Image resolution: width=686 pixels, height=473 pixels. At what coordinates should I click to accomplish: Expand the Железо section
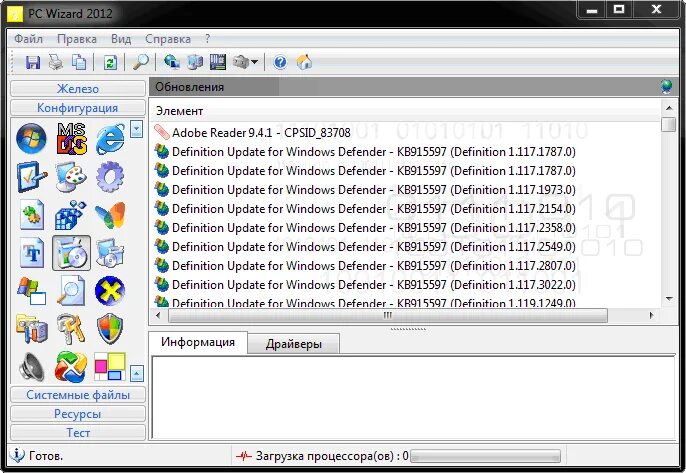pyautogui.click(x=78, y=88)
